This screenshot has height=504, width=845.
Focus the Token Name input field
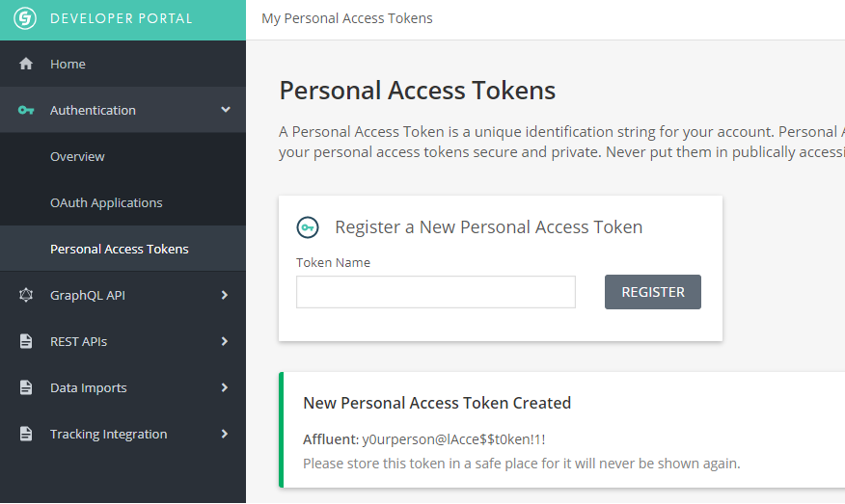(x=435, y=292)
